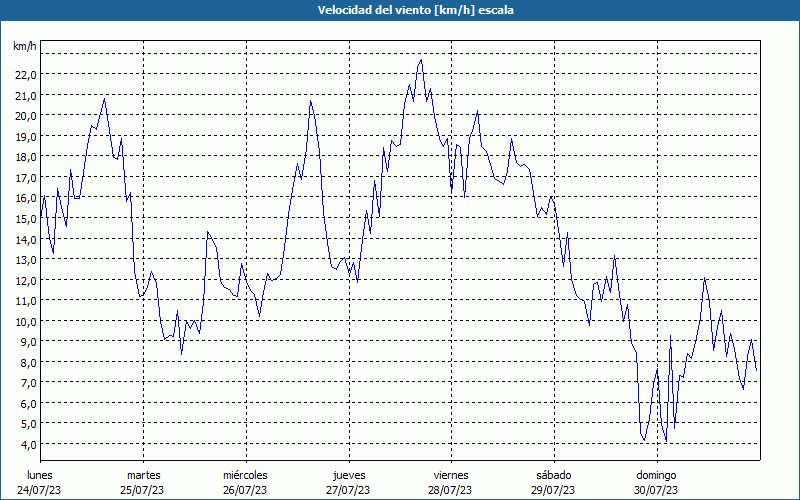Click the 8,0 y-axis label
This screenshot has width=800, height=500.
(x=29, y=363)
